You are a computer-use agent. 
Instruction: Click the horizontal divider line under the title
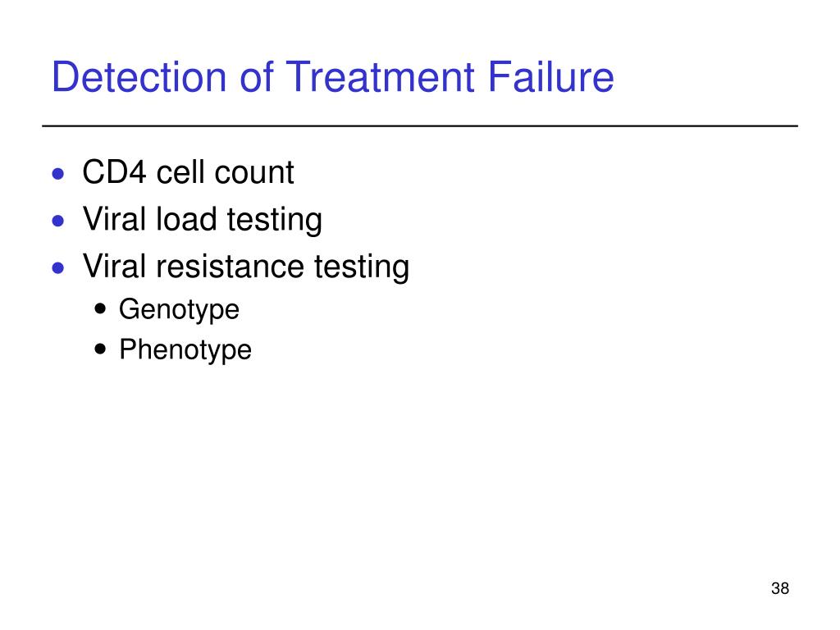[x=420, y=126]
